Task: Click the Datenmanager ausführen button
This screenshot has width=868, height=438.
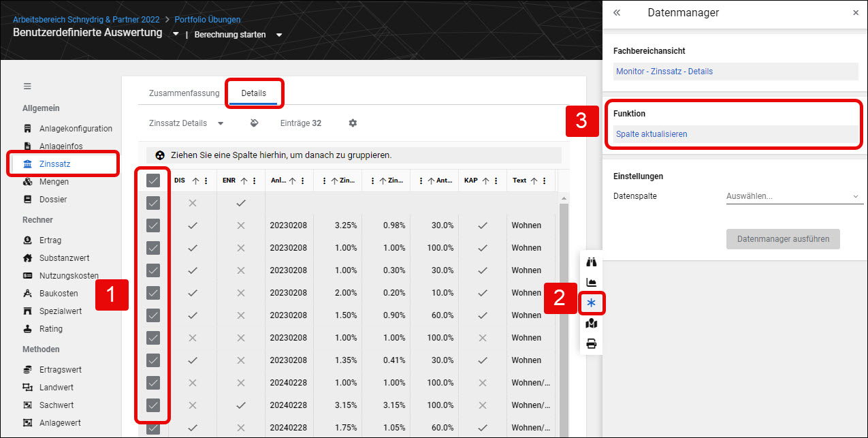Action: click(783, 239)
